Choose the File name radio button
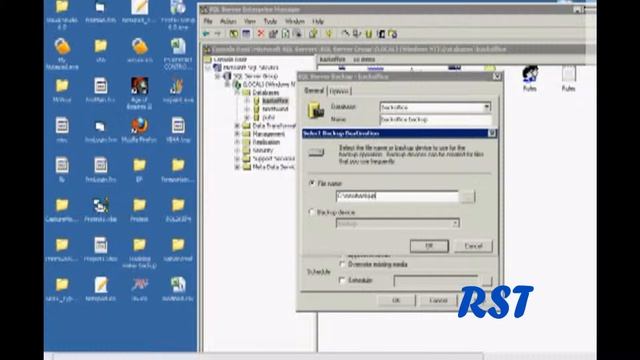The width and height of the screenshot is (640, 360). coord(312,183)
